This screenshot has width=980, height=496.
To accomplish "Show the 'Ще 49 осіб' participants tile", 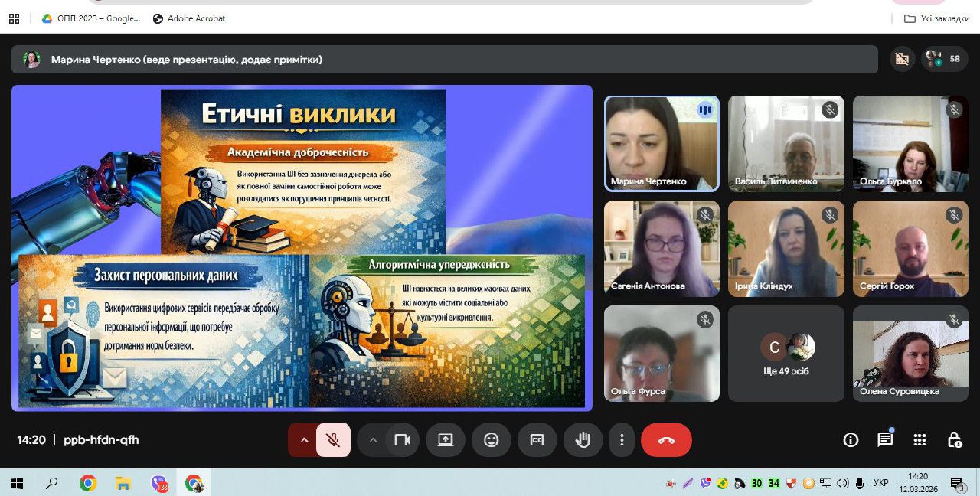I will (x=786, y=353).
